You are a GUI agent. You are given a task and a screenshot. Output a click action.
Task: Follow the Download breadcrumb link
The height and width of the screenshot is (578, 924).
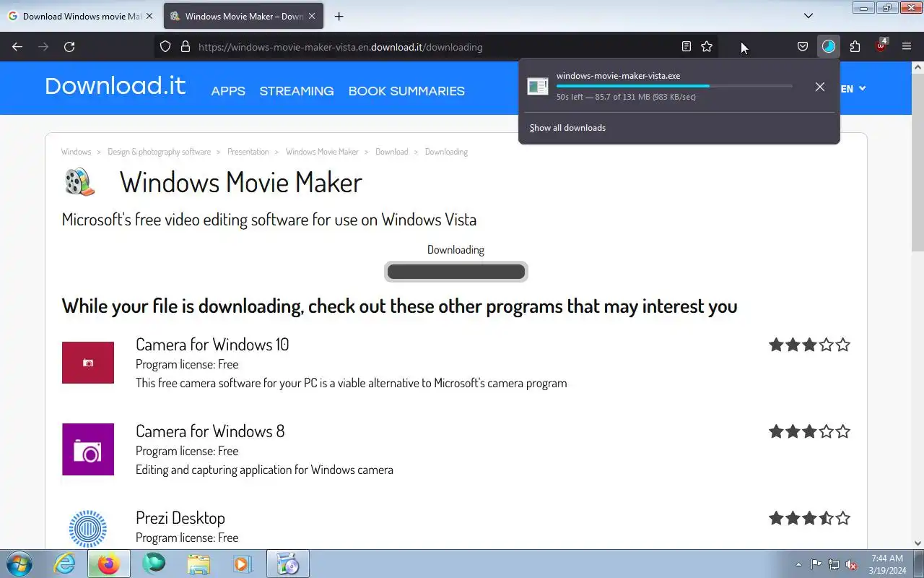[x=392, y=152]
